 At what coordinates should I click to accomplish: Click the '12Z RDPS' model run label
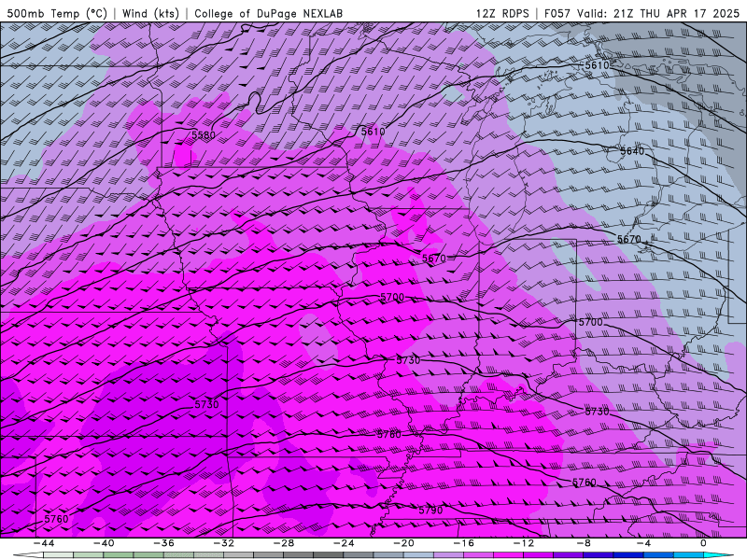tap(502, 13)
